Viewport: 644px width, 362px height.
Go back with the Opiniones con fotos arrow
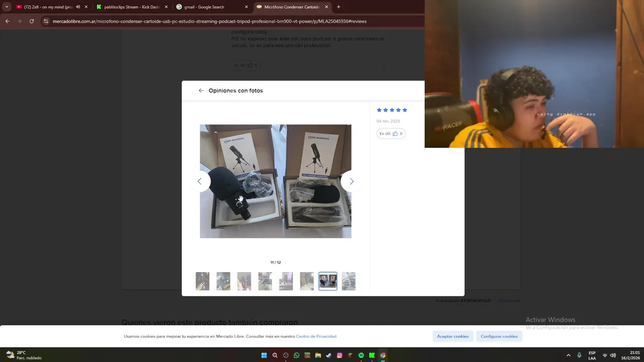(201, 90)
